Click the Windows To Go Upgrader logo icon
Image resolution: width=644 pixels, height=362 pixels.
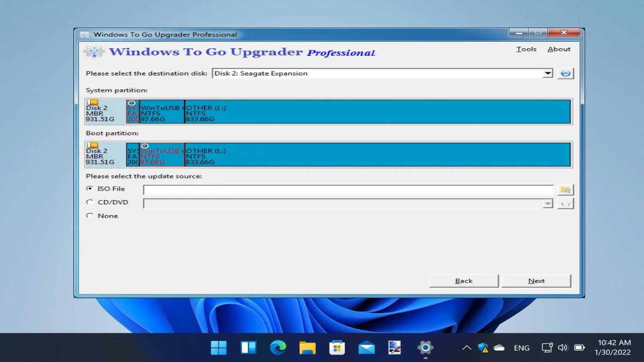click(x=94, y=51)
